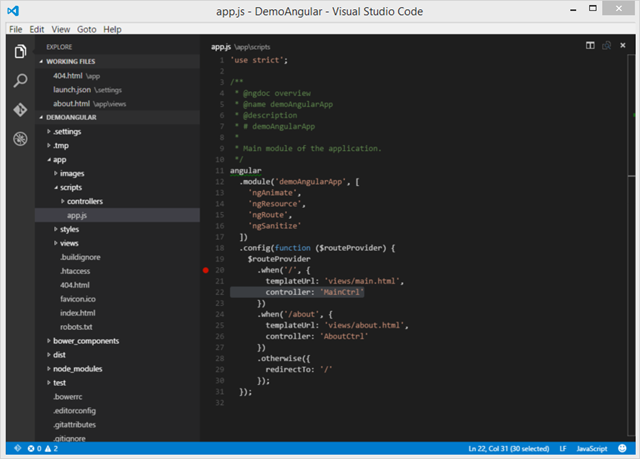640x459 pixels.
Task: Click the feedback smiley icon
Action: pyautogui.click(x=622, y=448)
